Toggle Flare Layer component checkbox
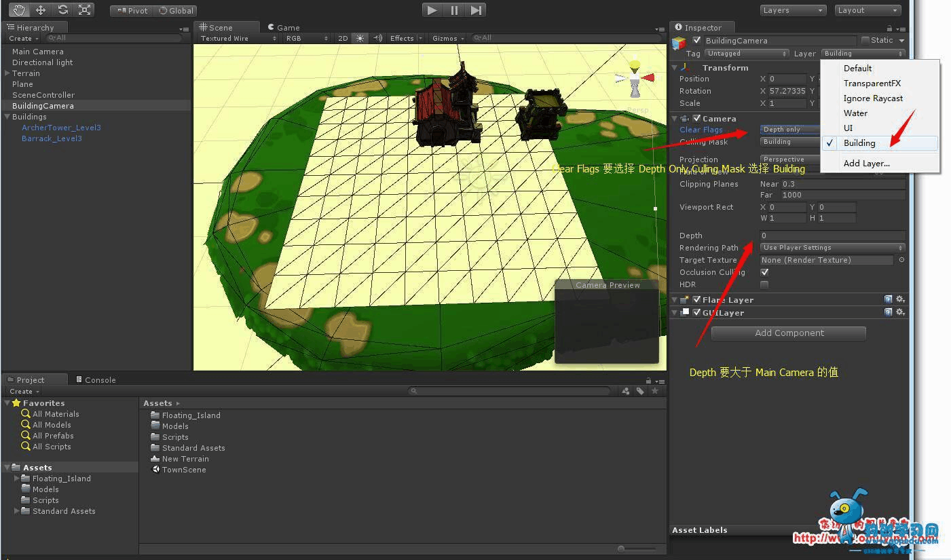The image size is (951, 560). point(696,299)
